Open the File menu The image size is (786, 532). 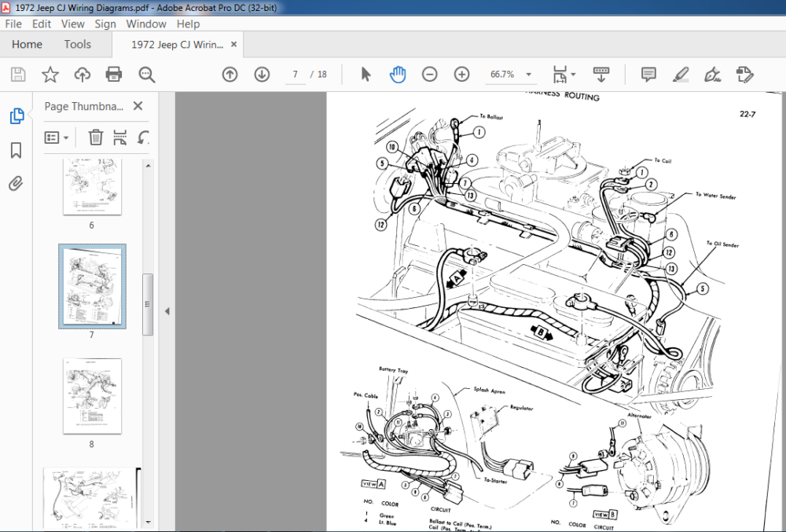click(x=13, y=24)
